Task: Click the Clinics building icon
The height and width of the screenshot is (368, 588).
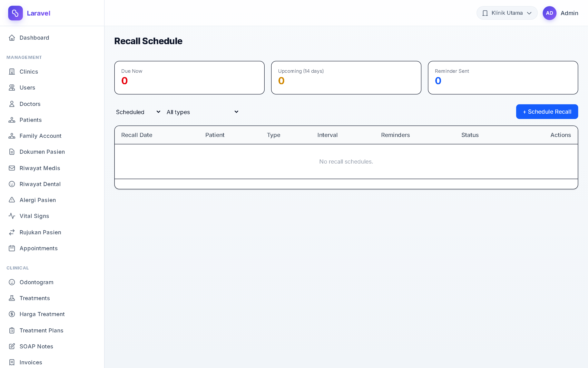Action: 12,72
